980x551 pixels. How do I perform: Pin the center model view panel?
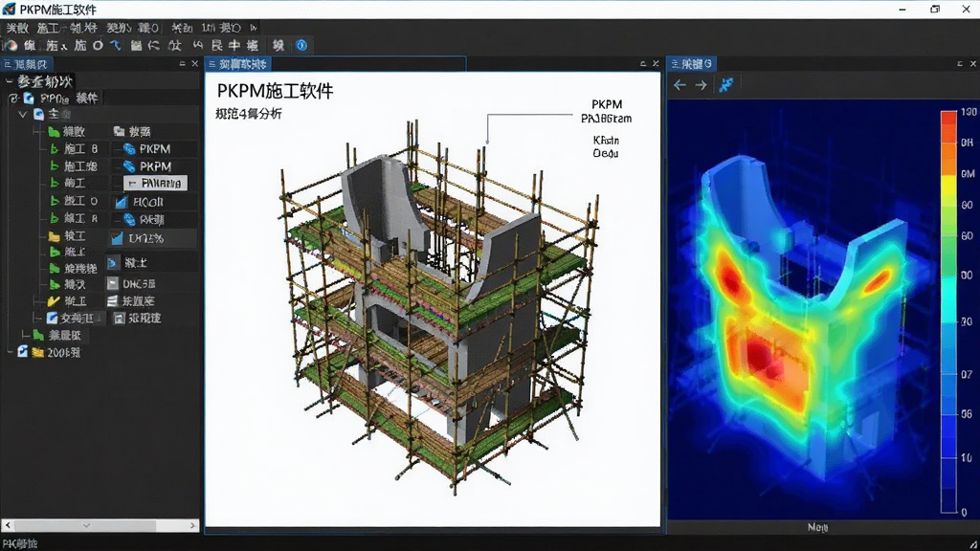point(643,64)
